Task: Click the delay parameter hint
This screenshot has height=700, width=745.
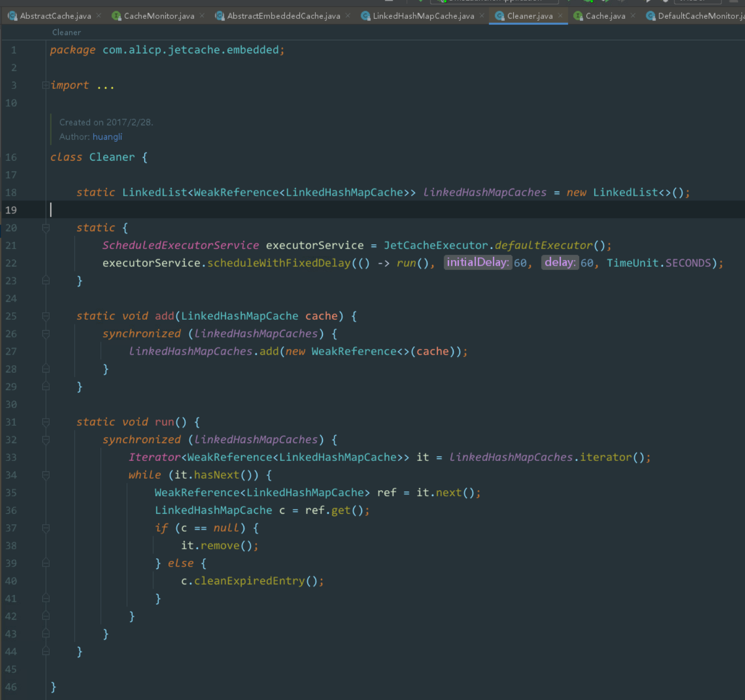Action: coord(560,263)
